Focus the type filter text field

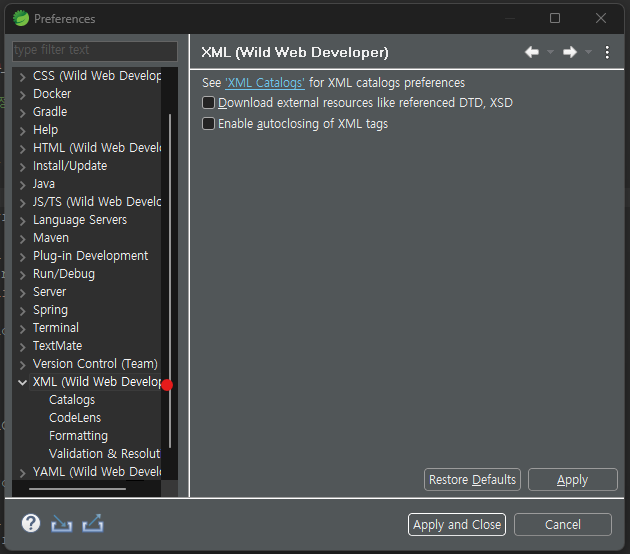(95, 51)
